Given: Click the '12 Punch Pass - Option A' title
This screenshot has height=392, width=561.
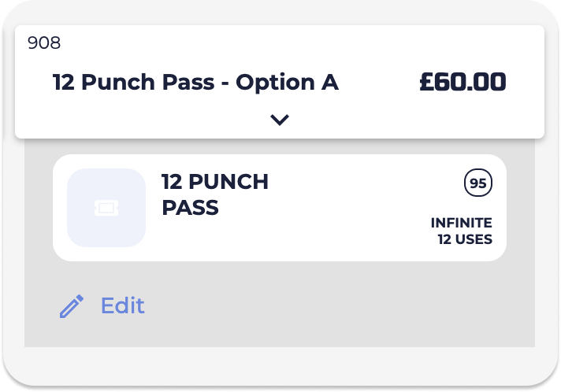Looking at the screenshot, I should pyautogui.click(x=195, y=82).
